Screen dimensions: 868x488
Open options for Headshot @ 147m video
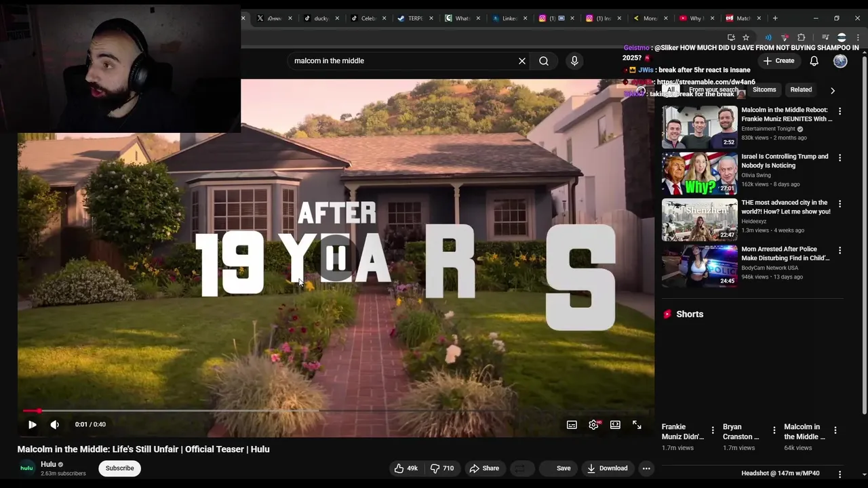click(840, 474)
